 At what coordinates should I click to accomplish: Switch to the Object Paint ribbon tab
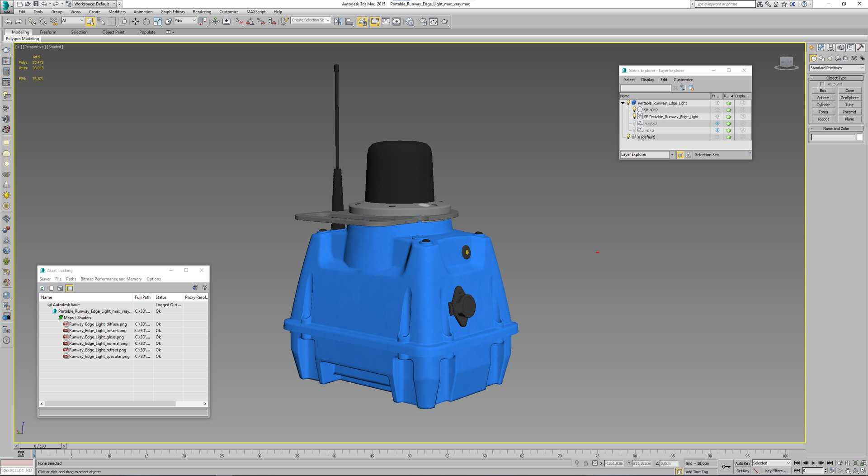113,32
